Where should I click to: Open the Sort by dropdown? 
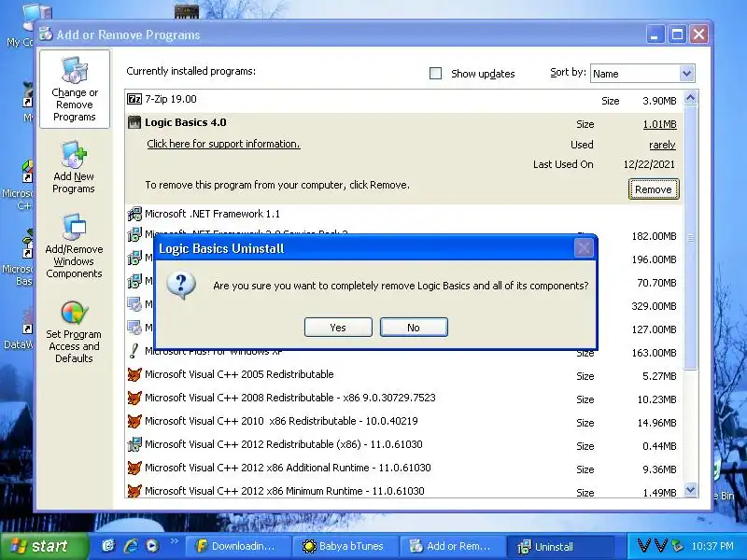pos(686,74)
